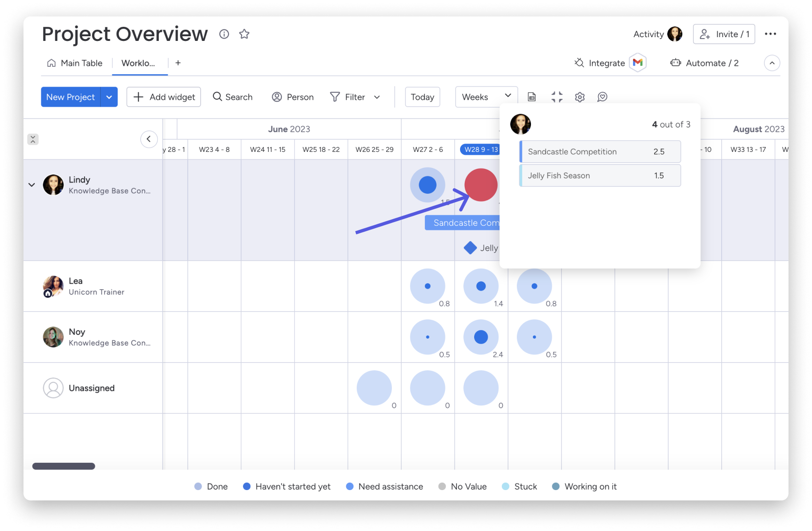Image resolution: width=812 pixels, height=531 pixels.
Task: Open the three-dot board options menu
Action: click(x=770, y=34)
